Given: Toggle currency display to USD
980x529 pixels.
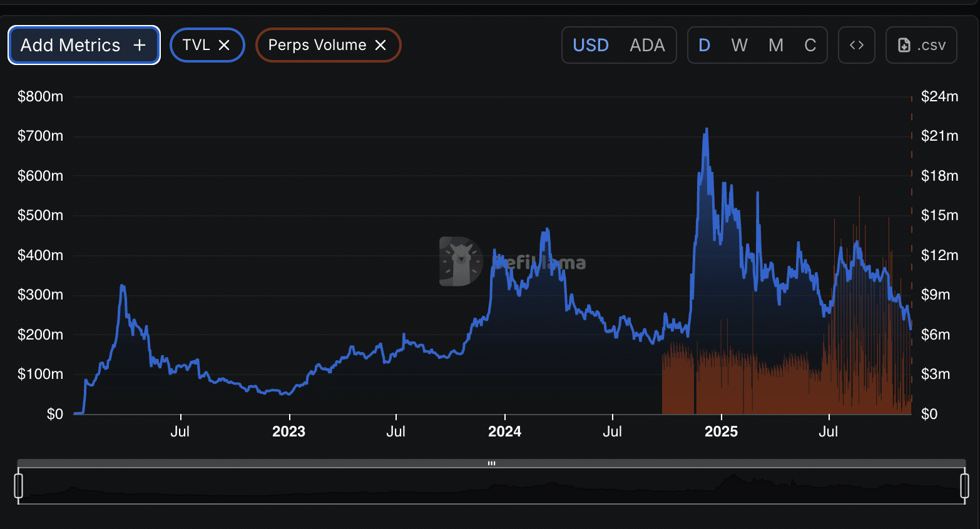Looking at the screenshot, I should tap(590, 44).
